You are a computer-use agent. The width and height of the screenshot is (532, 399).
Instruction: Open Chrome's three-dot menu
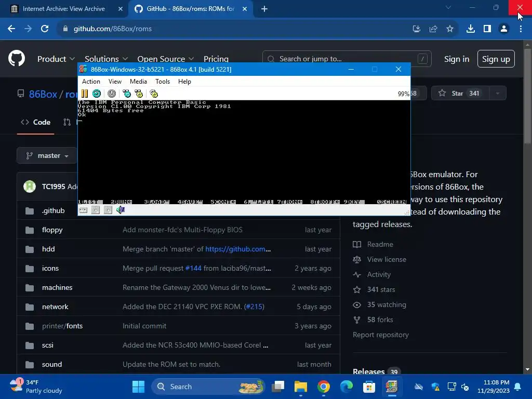(x=521, y=29)
